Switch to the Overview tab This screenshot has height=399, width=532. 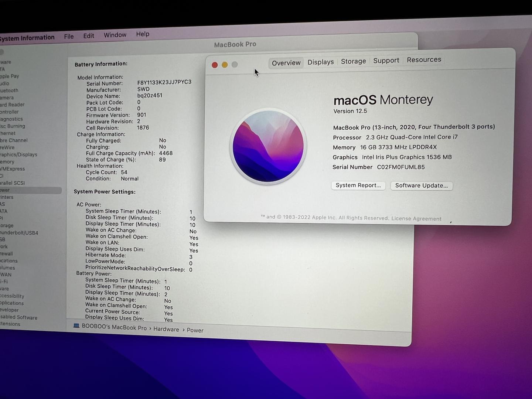[286, 63]
